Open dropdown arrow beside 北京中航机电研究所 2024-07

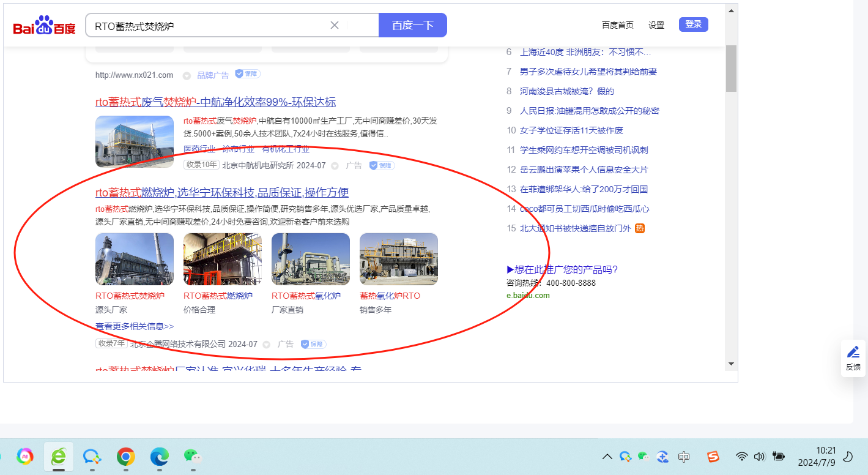335,165
